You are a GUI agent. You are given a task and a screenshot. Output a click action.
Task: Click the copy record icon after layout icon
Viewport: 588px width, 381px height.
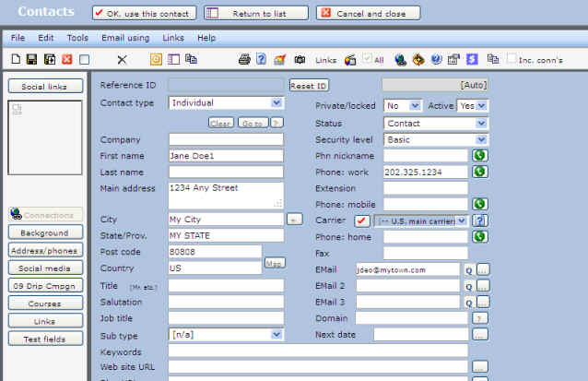pyautogui.click(x=192, y=59)
